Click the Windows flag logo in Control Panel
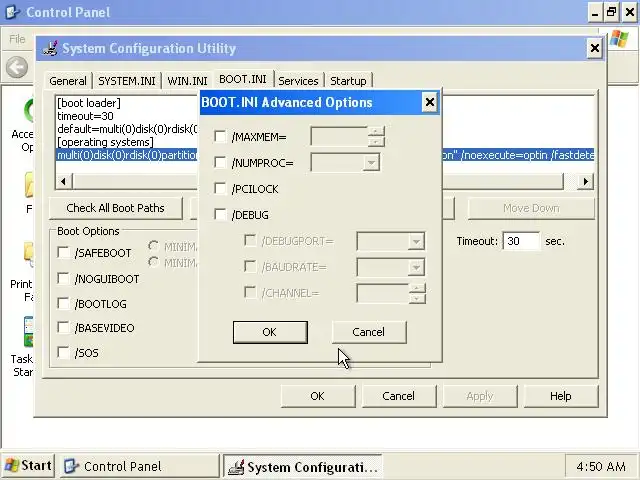The width and height of the screenshot is (640, 480). click(619, 39)
